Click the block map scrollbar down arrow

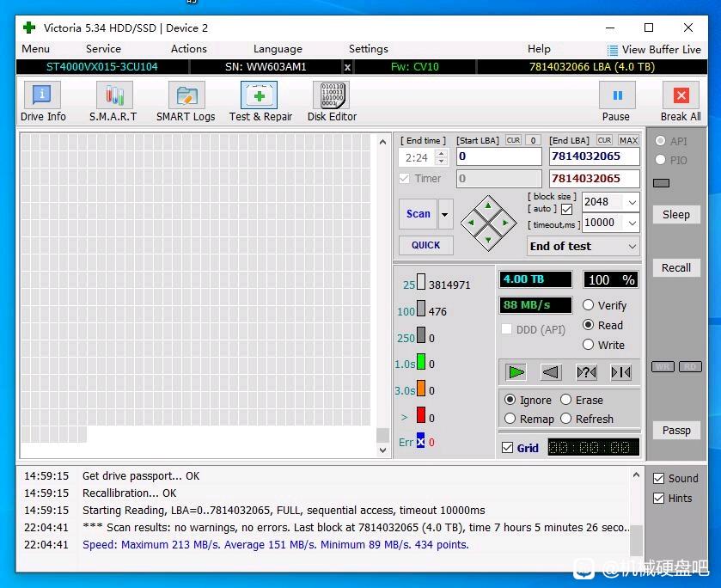pos(382,450)
